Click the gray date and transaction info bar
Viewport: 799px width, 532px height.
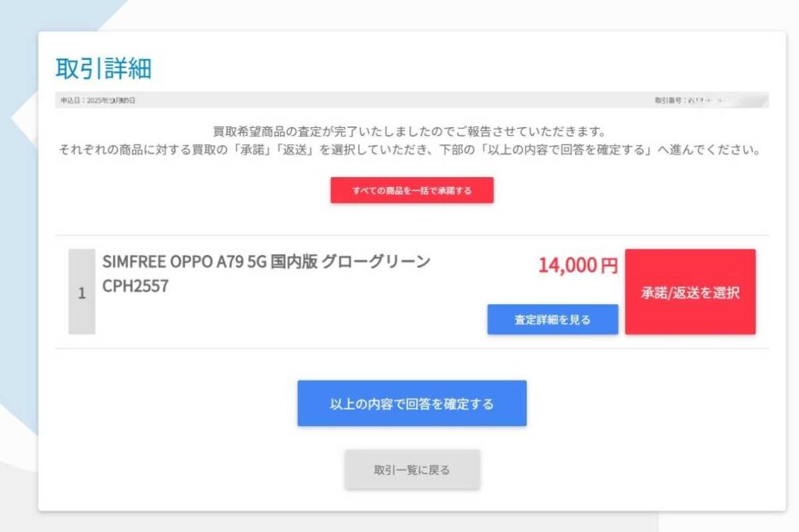tap(412, 100)
